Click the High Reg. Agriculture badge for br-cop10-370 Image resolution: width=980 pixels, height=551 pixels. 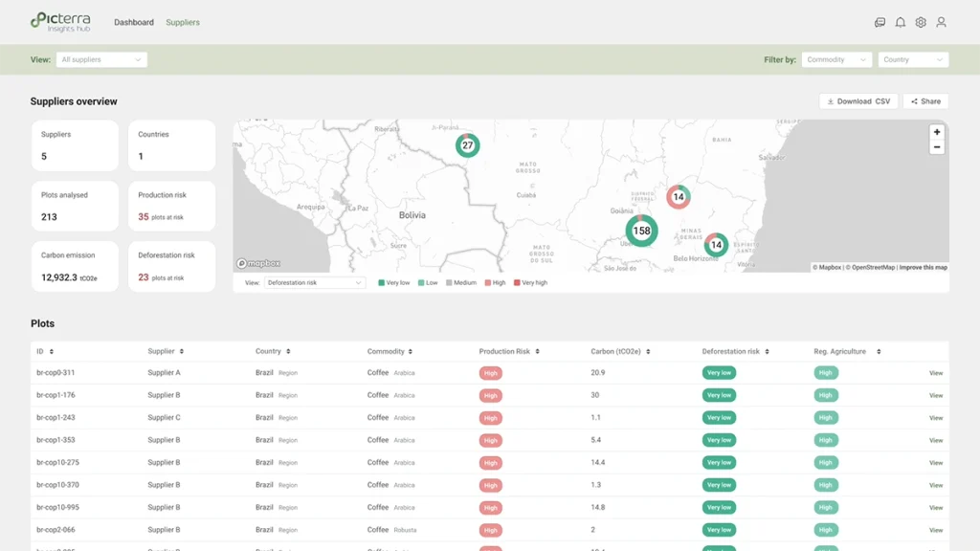pos(826,485)
